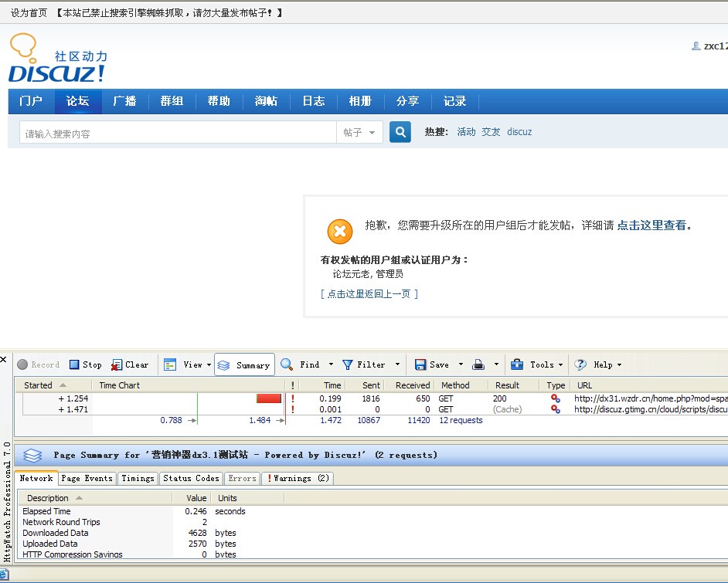Open the Summary view in HttpWatch
The width and height of the screenshot is (728, 583).
(x=245, y=364)
